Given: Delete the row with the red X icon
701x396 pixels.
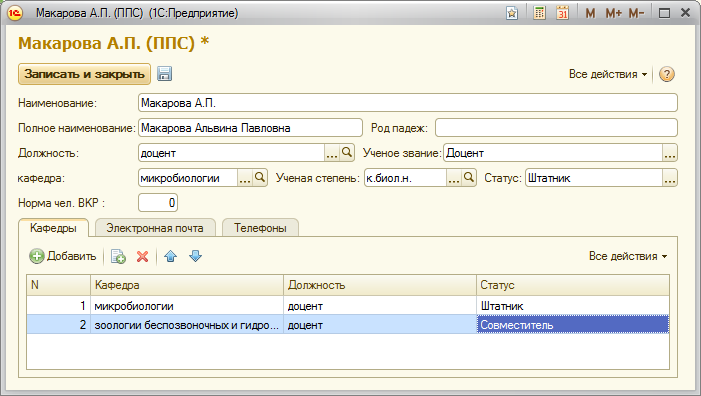Looking at the screenshot, I should [x=143, y=256].
